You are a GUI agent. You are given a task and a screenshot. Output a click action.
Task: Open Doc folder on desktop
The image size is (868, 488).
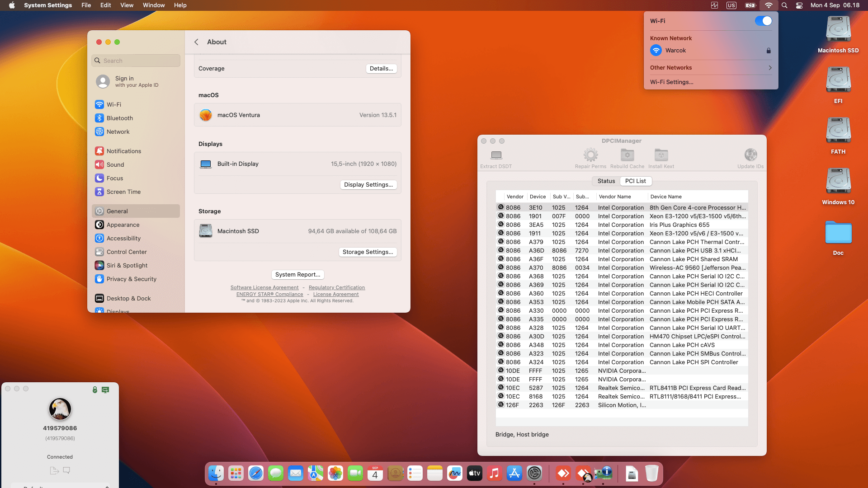tap(838, 237)
